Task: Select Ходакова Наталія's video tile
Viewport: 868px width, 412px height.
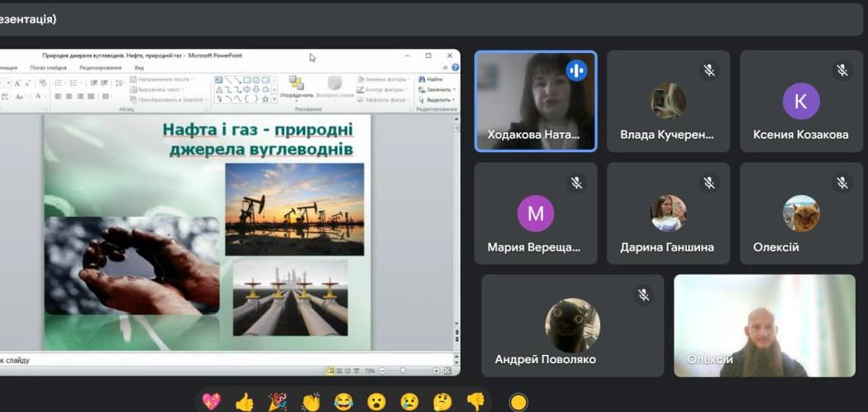Action: tap(536, 101)
